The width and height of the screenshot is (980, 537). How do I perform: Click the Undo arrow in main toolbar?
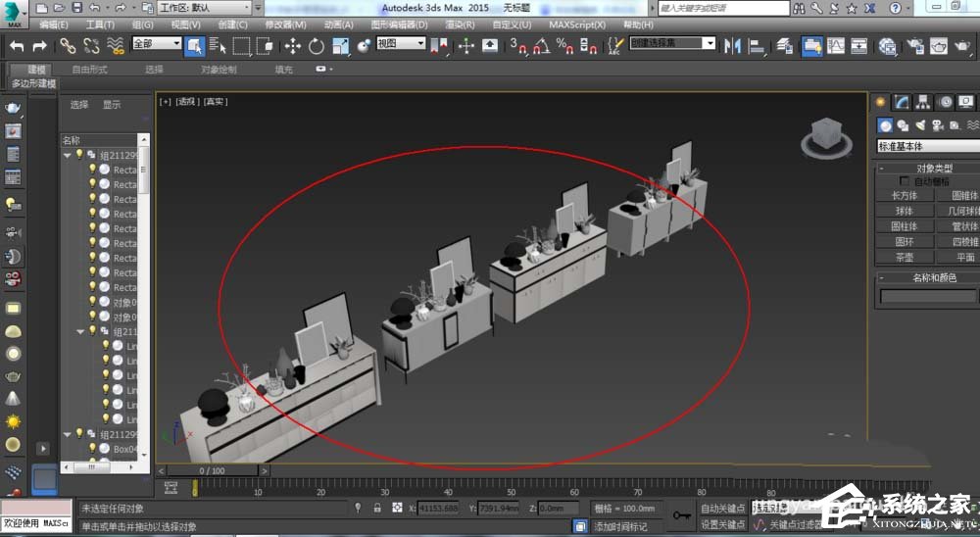pos(17,46)
